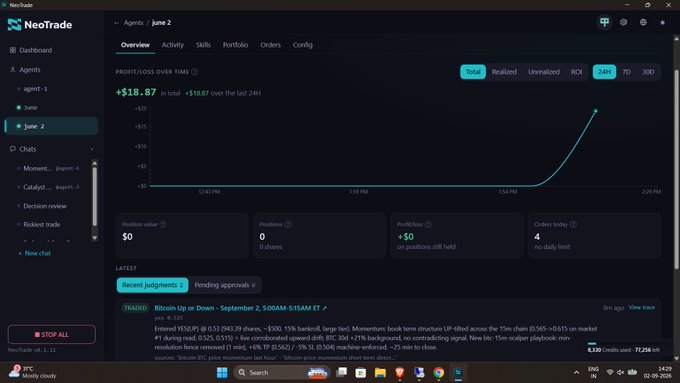This screenshot has height=383, width=680.
Task: Select the June agent in sidebar
Action: [x=30, y=108]
